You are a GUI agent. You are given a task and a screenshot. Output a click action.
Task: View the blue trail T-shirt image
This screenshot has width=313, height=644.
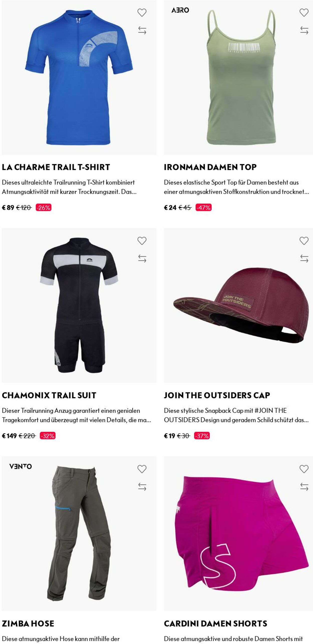(x=79, y=78)
